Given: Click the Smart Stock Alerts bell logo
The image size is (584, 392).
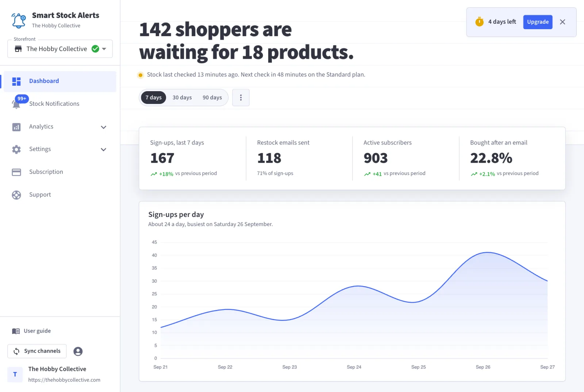Looking at the screenshot, I should (x=18, y=20).
